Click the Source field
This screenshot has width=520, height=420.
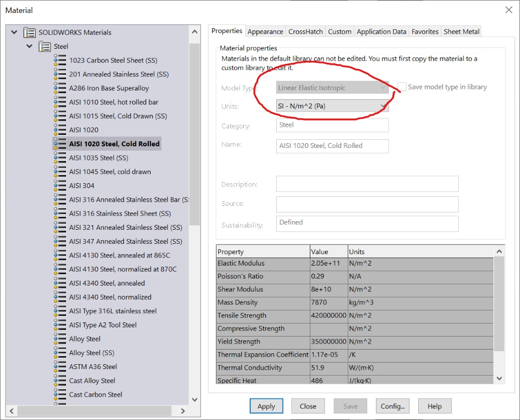point(367,204)
